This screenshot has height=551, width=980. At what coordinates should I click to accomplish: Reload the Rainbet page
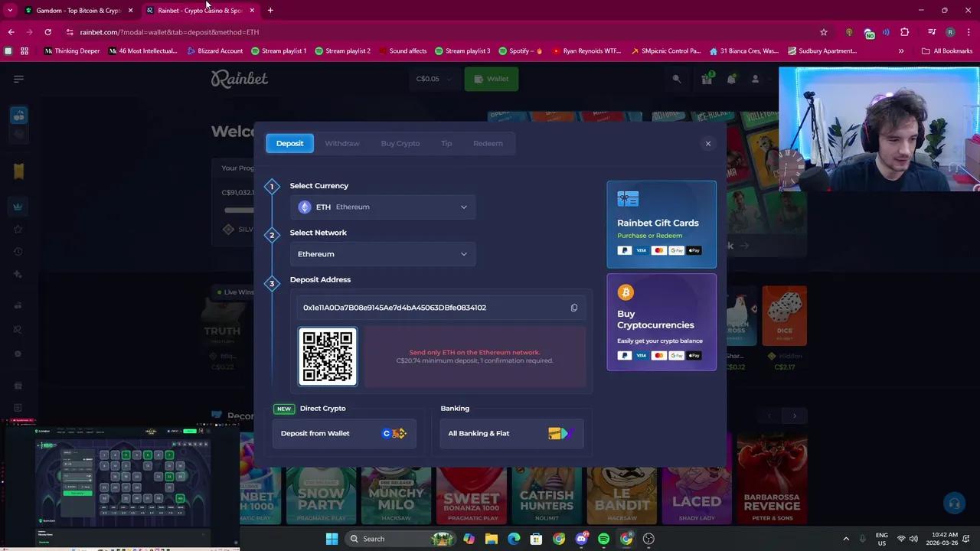tap(47, 32)
